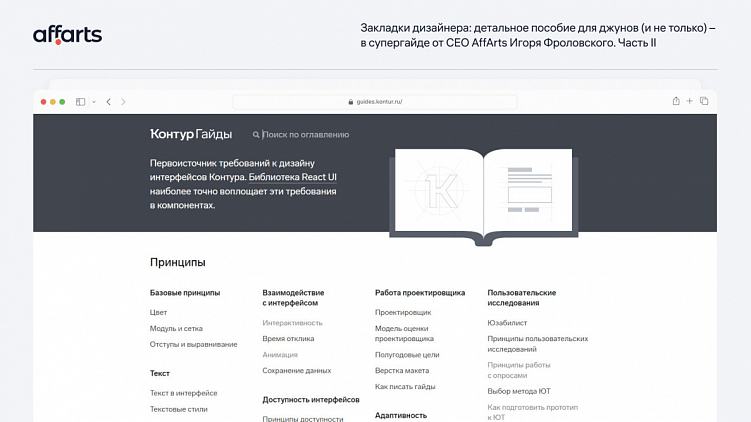Click the Share icon in Safari toolbar

(676, 101)
